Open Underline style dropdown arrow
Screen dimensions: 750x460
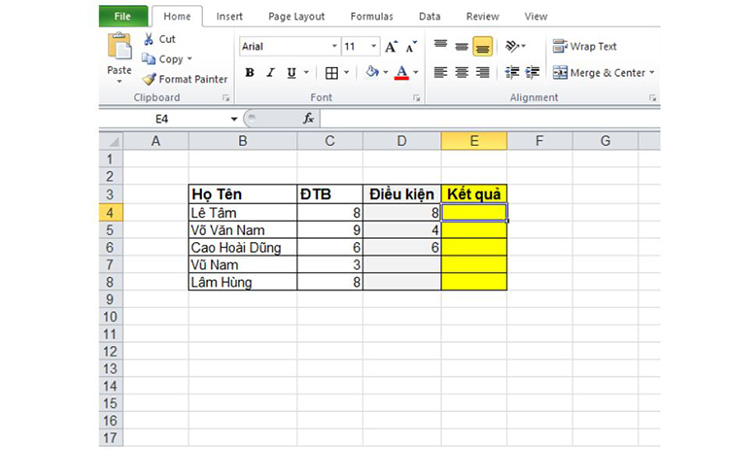pos(306,73)
